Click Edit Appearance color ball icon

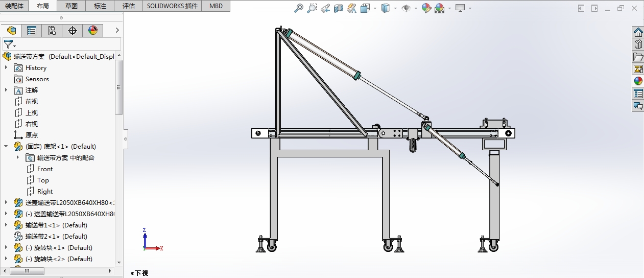pyautogui.click(x=426, y=8)
